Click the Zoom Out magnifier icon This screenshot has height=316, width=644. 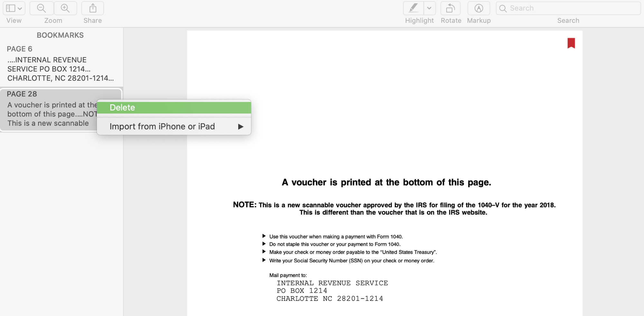point(42,8)
